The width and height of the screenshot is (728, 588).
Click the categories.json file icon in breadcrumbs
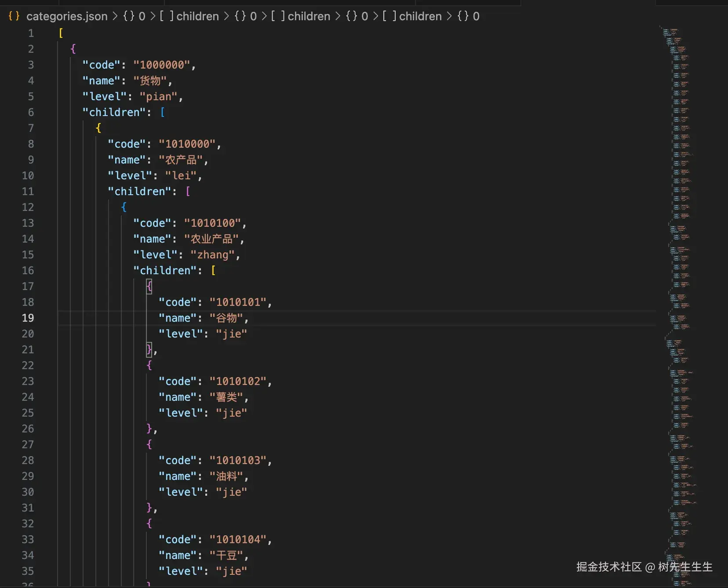coord(14,16)
